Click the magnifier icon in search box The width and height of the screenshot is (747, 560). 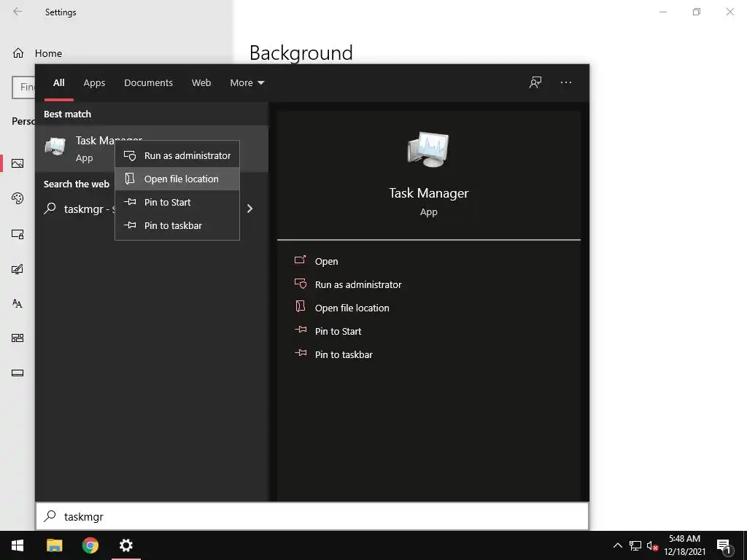point(50,516)
